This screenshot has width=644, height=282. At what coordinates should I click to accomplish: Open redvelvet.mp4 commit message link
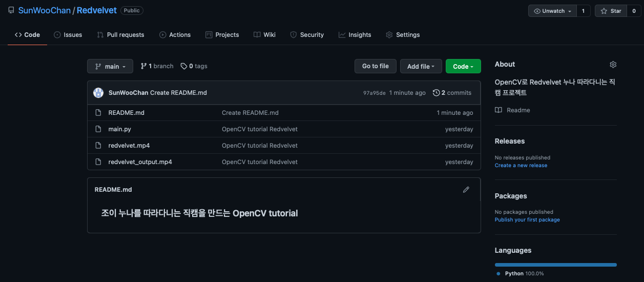pyautogui.click(x=260, y=146)
